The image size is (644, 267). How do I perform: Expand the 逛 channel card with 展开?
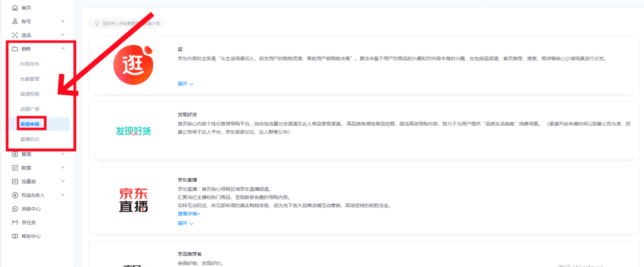point(185,84)
